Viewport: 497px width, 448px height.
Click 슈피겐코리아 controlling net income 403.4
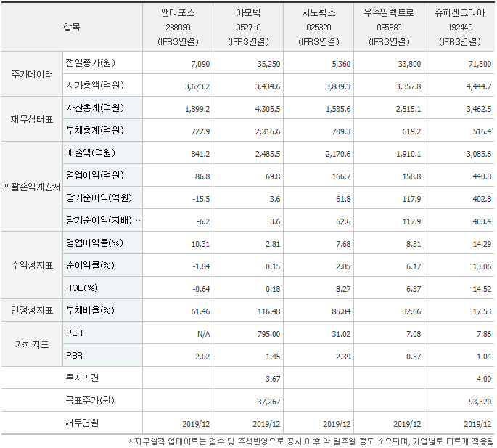coord(482,221)
